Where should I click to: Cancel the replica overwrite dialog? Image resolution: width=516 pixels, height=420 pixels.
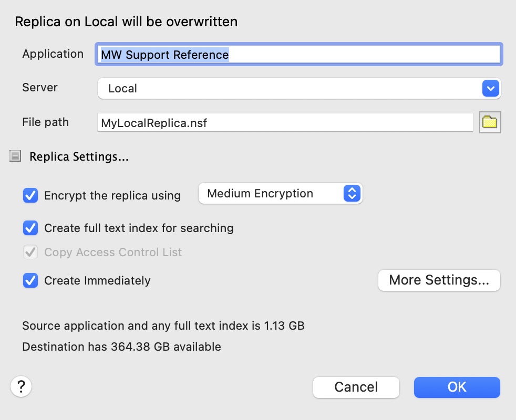(356, 387)
